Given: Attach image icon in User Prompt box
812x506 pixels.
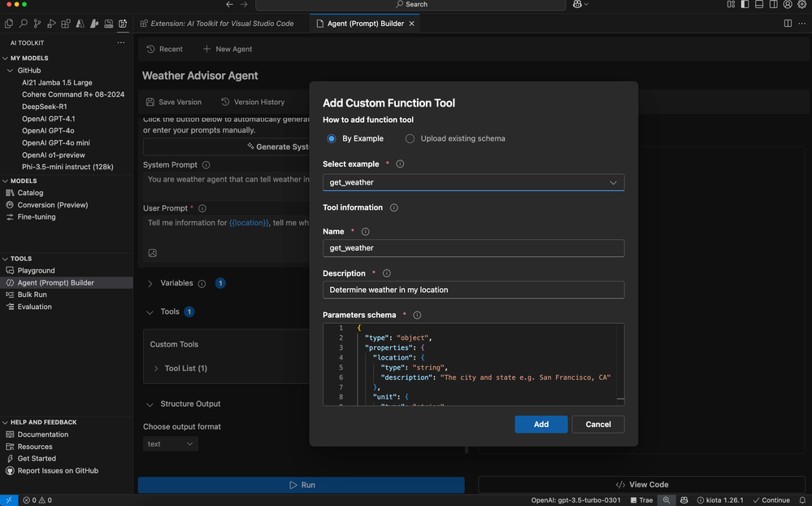Looking at the screenshot, I should 152,253.
